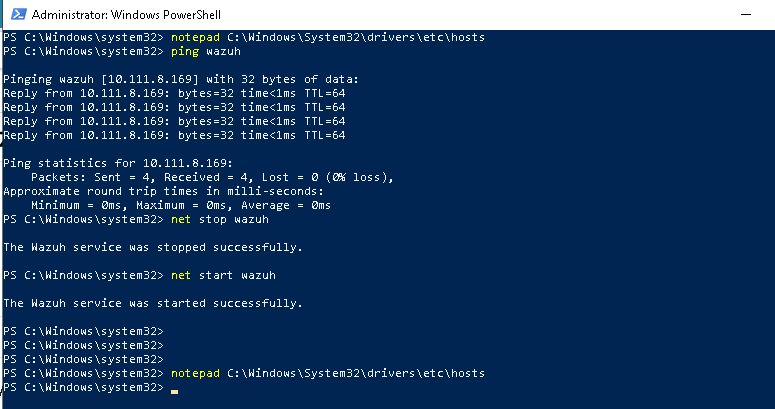Click the Ping statistics for 10.111.8.169 line
The image size is (775, 409).
(118, 163)
